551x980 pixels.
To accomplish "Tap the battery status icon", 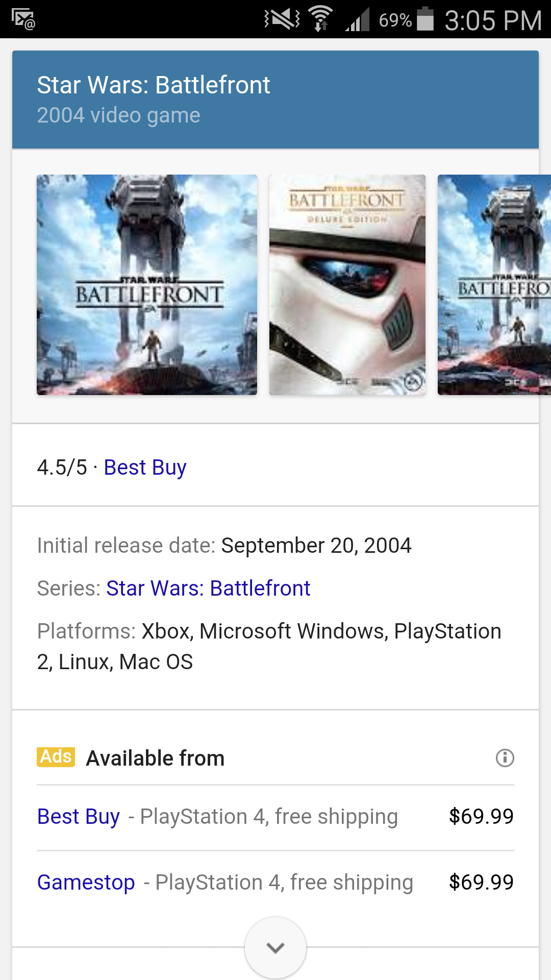I will point(425,19).
